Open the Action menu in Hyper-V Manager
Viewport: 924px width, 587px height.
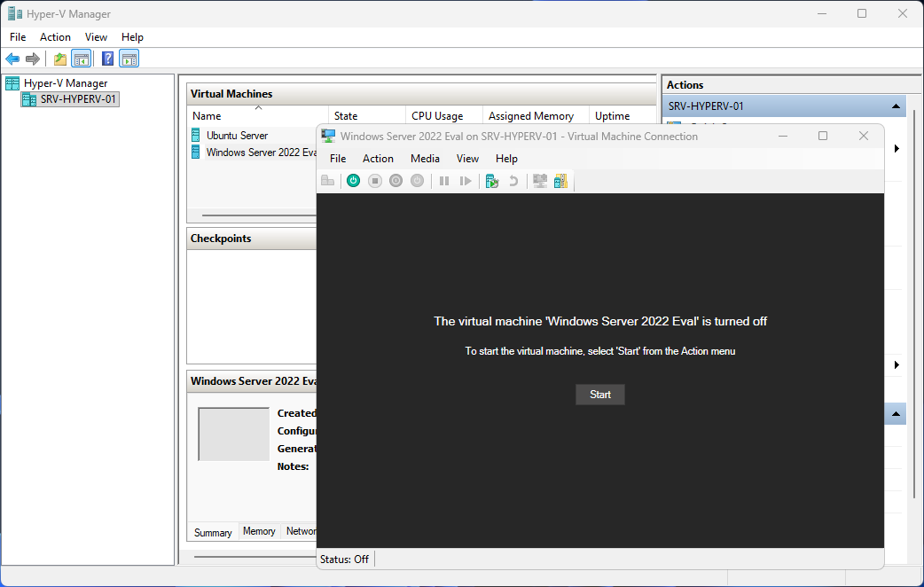[x=55, y=37]
